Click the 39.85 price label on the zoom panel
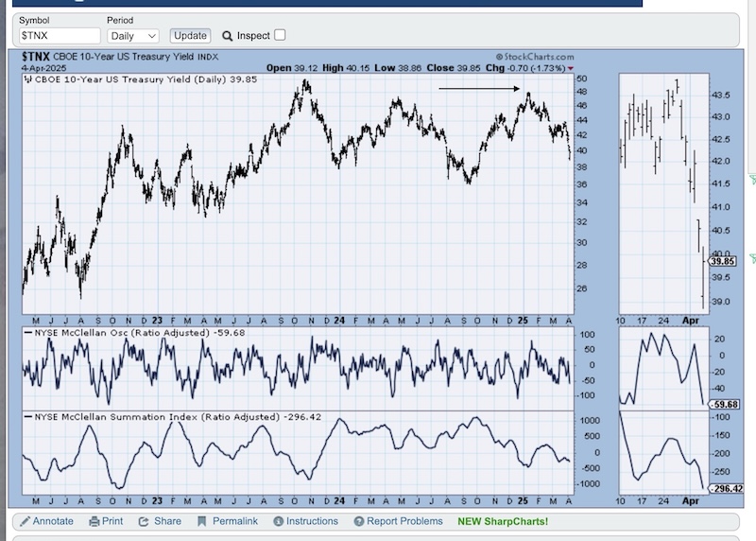The image size is (756, 541). pyautogui.click(x=722, y=261)
